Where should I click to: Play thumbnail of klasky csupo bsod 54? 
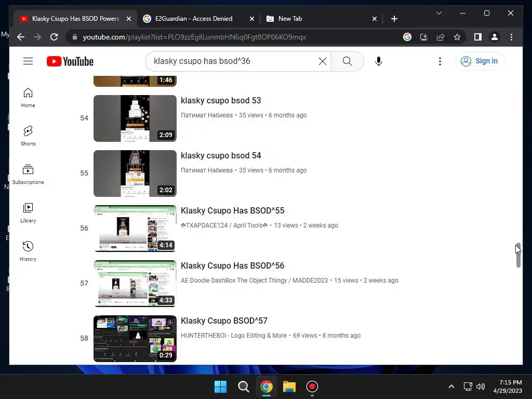(135, 174)
